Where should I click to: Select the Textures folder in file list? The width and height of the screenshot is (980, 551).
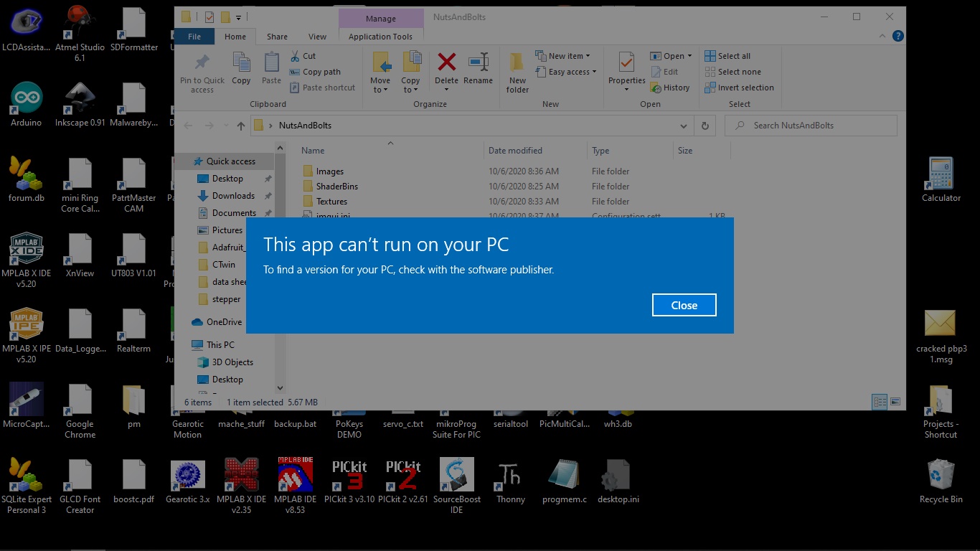(x=331, y=202)
